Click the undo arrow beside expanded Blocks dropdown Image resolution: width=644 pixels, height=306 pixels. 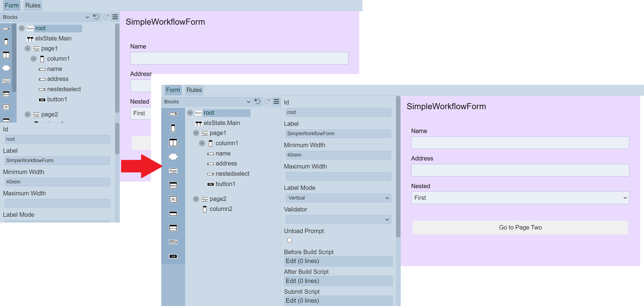pyautogui.click(x=257, y=101)
